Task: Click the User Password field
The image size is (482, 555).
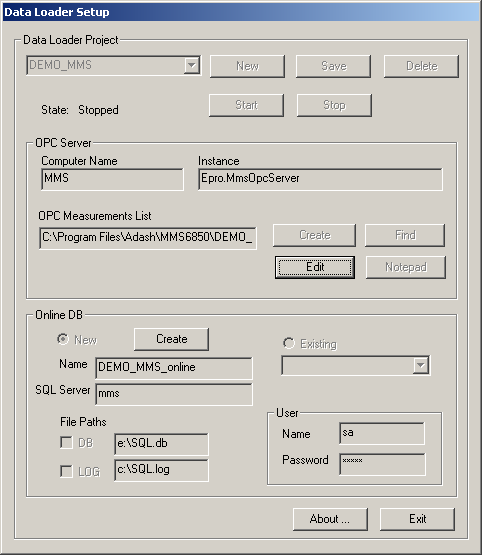Action: pos(382,464)
